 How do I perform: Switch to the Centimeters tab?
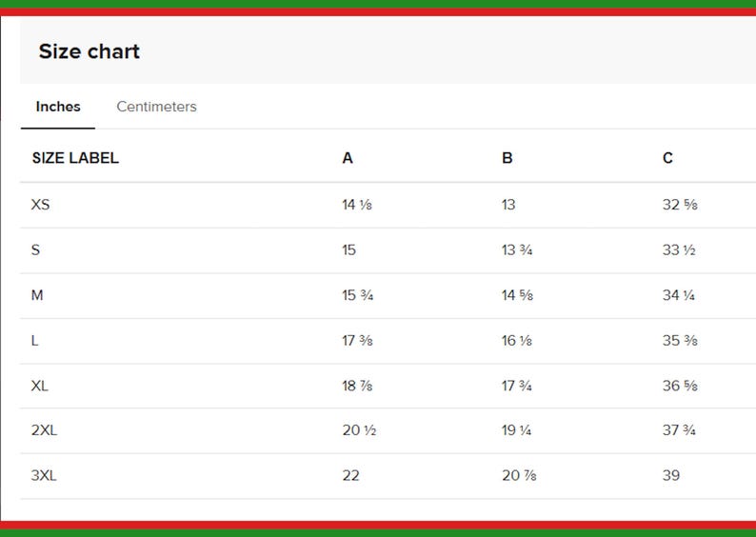(x=156, y=107)
